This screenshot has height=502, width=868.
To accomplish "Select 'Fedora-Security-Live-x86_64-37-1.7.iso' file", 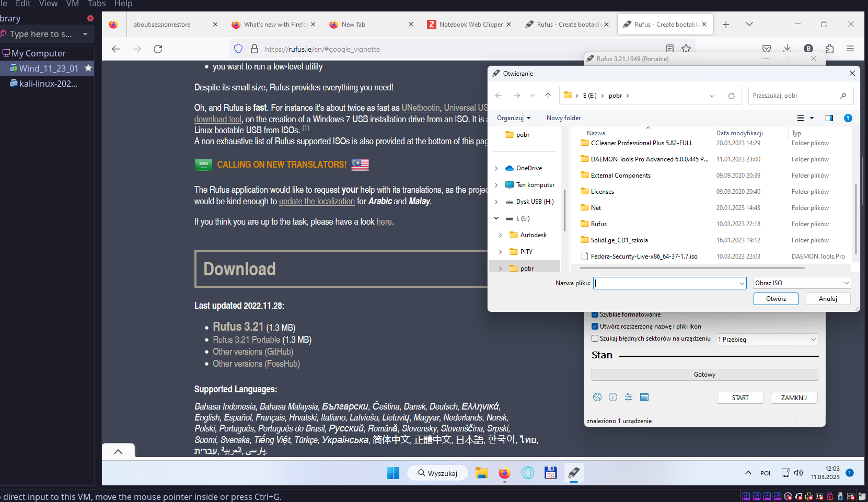I will [644, 256].
